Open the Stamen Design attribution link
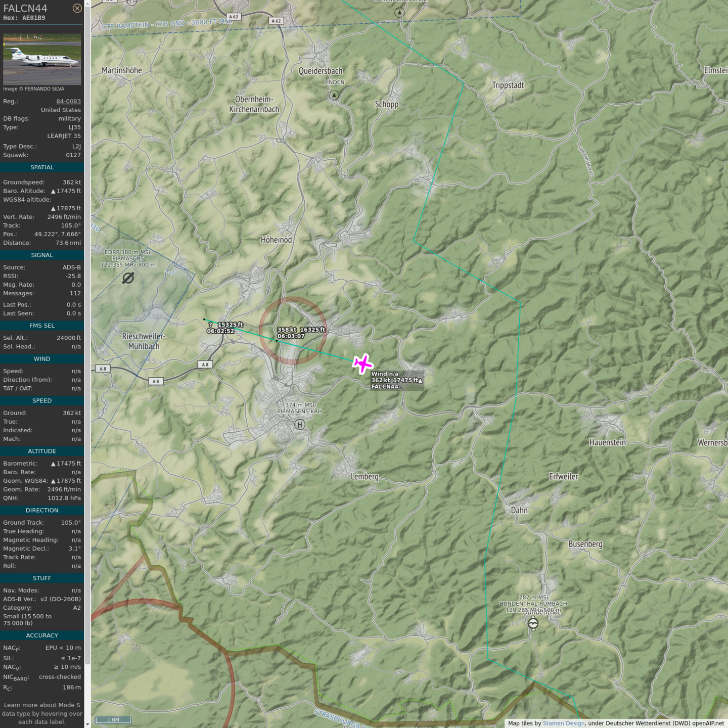Screen dimensions: 728x728 563,723
